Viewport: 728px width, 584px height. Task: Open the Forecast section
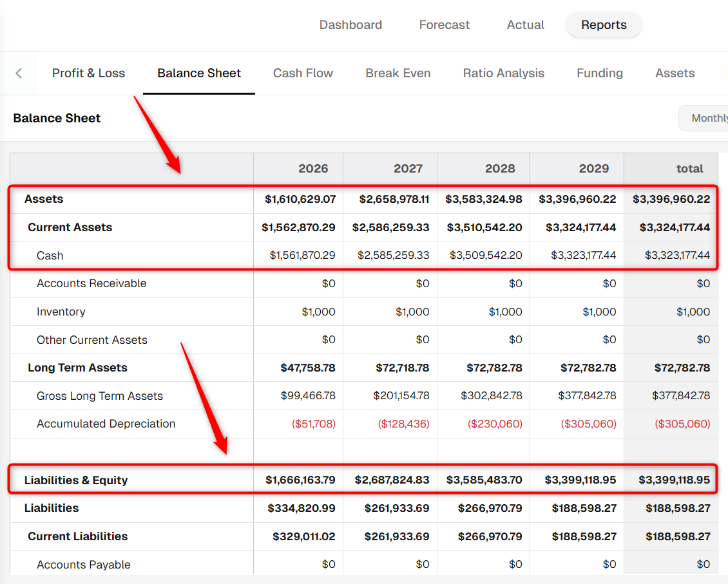(445, 24)
